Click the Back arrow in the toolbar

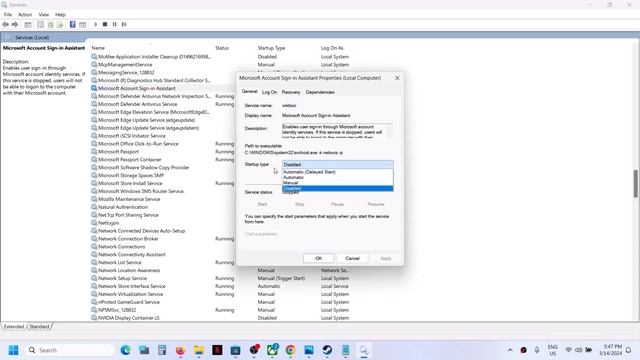tap(5, 24)
